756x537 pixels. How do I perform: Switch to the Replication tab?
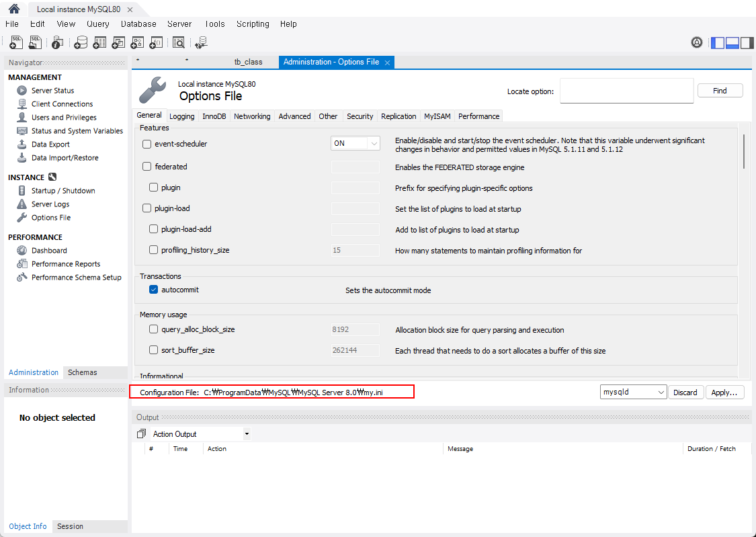click(398, 116)
